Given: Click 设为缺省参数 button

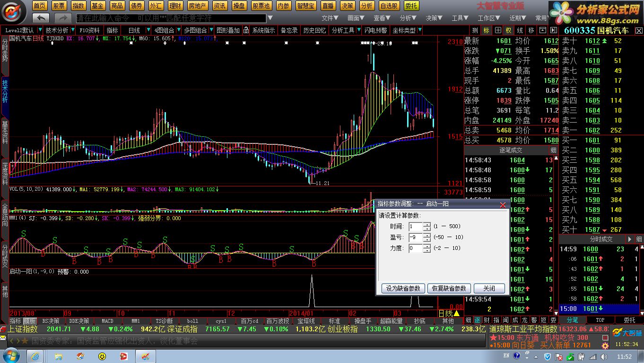Looking at the screenshot, I should 403,288.
